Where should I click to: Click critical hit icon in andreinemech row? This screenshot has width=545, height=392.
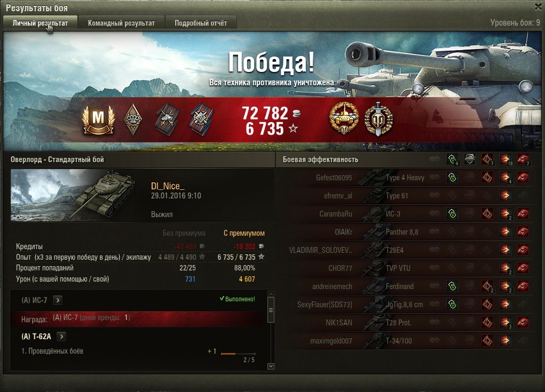tap(488, 286)
